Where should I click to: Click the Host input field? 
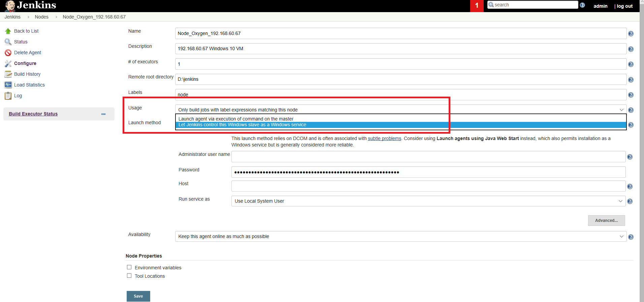point(428,186)
